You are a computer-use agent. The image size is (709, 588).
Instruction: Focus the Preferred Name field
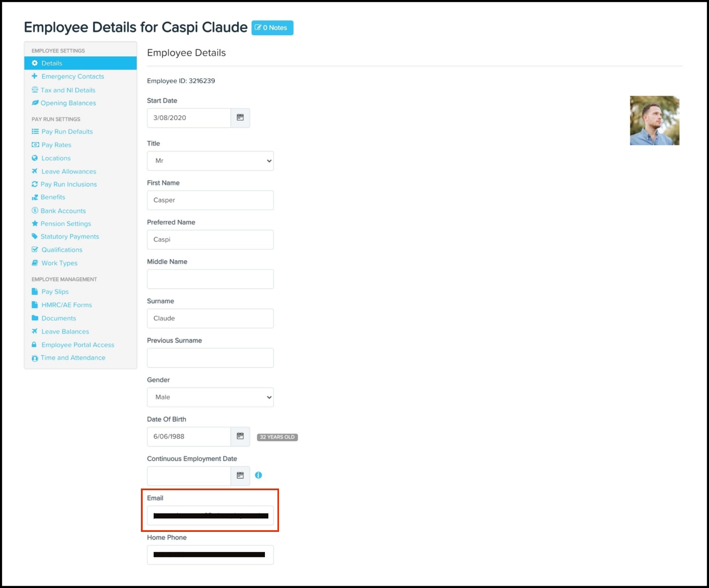point(210,240)
